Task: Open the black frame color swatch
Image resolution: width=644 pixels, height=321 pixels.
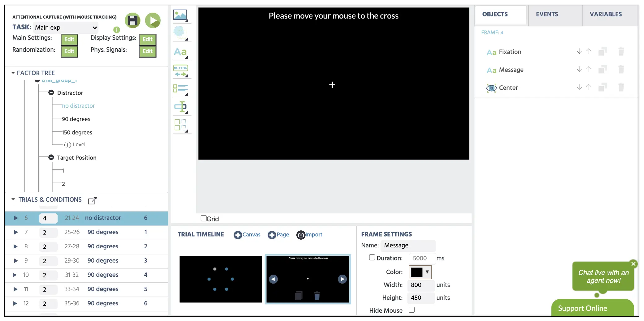Action: [416, 272]
